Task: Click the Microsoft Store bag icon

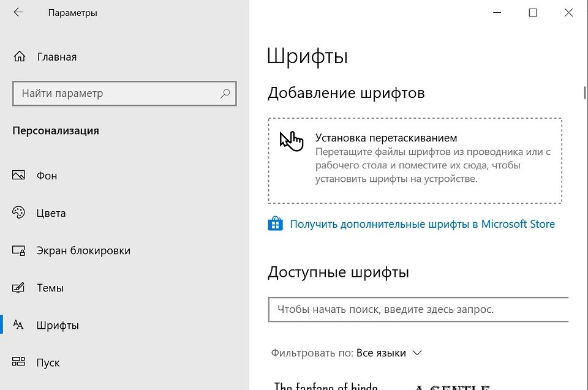Action: pos(275,223)
